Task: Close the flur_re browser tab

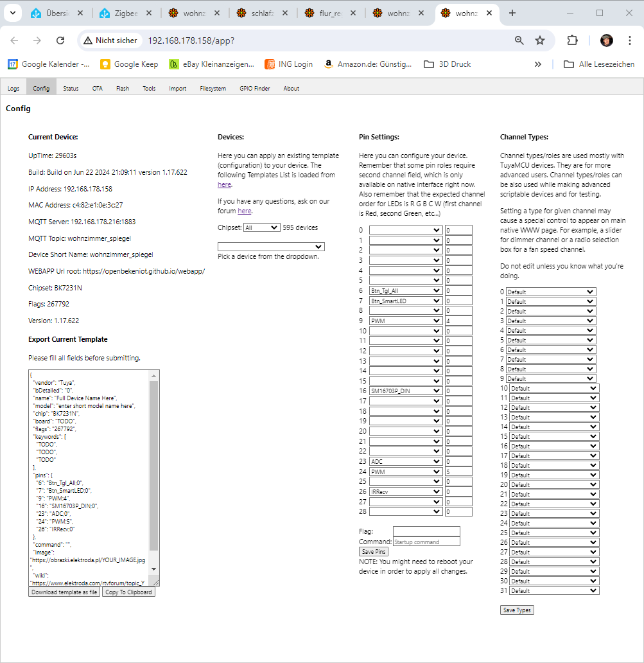Action: [353, 13]
